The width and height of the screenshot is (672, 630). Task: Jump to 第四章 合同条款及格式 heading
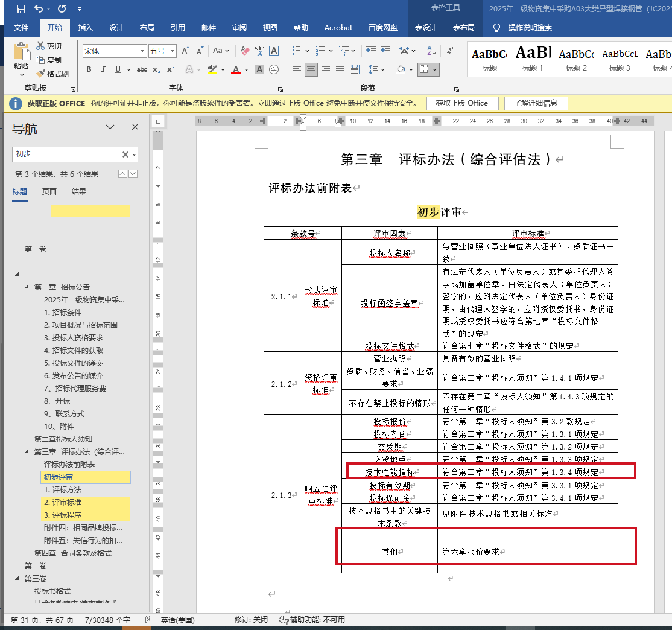pos(73,553)
